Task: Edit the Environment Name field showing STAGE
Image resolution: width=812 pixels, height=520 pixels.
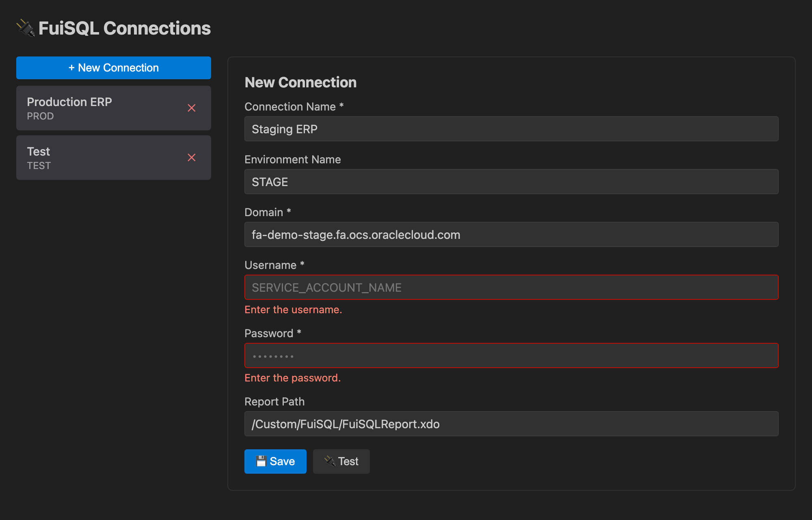Action: point(512,182)
